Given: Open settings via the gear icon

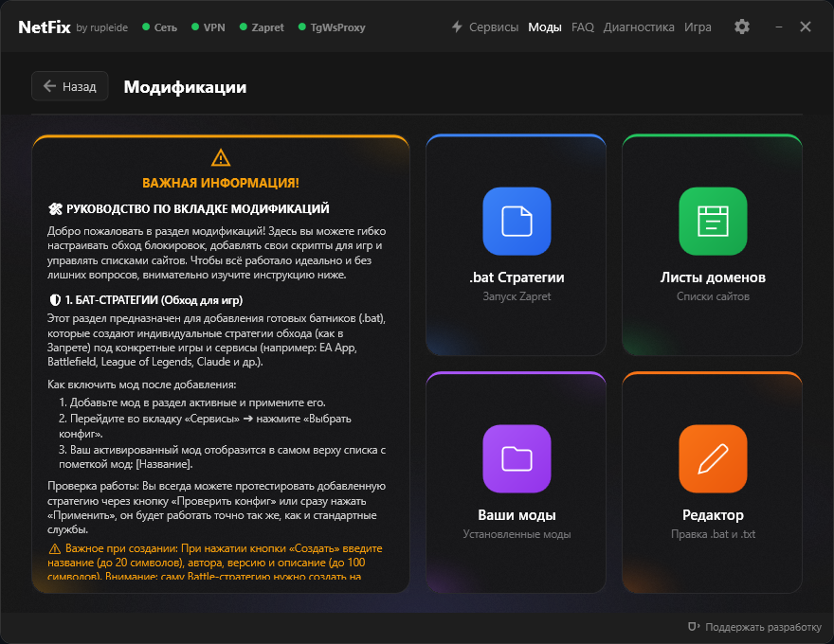Looking at the screenshot, I should pos(741,27).
